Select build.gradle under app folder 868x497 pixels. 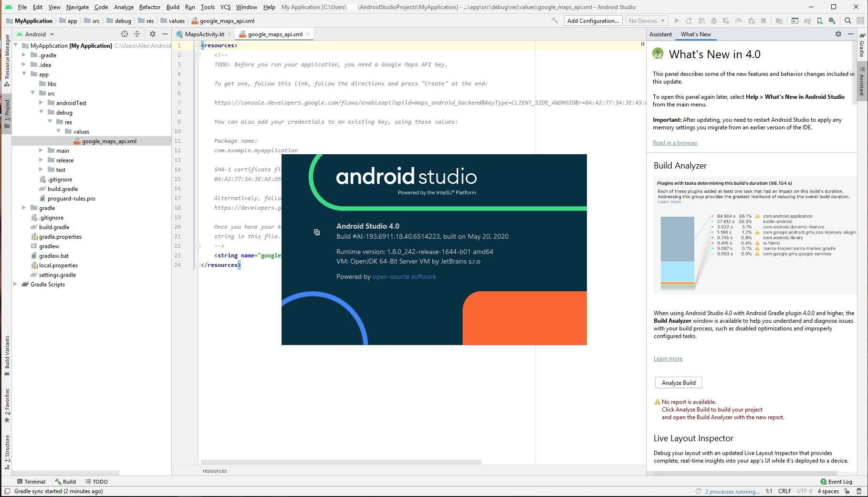(x=63, y=189)
